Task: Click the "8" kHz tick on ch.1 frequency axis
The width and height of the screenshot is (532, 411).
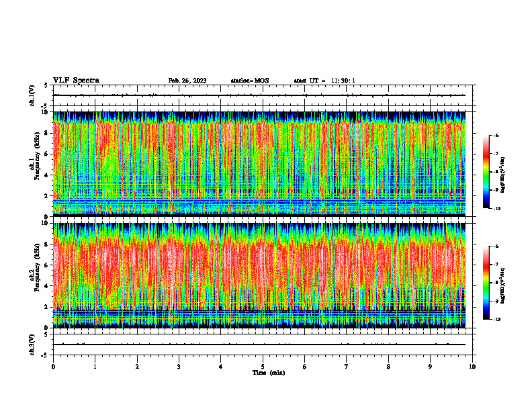Action: (x=47, y=133)
